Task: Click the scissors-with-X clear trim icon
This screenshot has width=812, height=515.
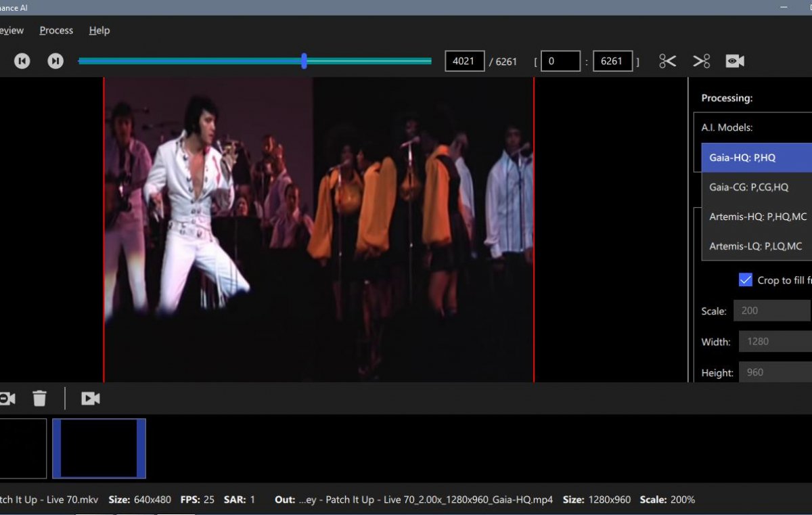Action: pyautogui.click(x=701, y=61)
